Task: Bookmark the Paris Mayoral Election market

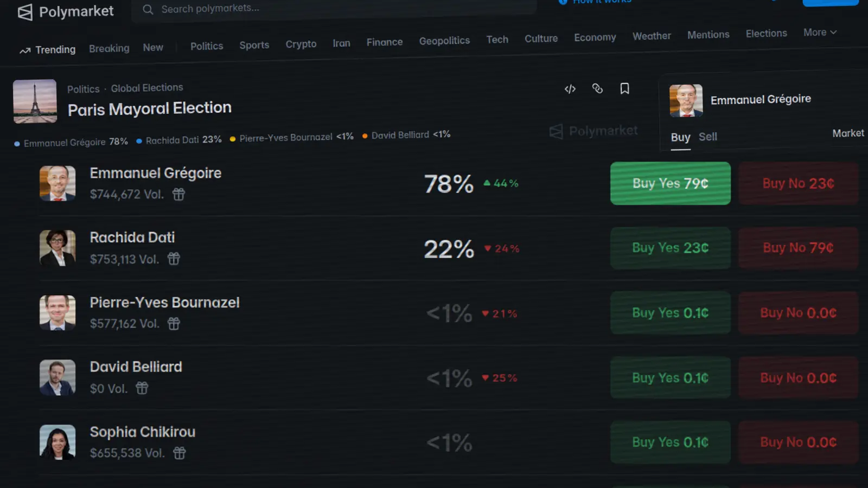Action: (x=624, y=88)
